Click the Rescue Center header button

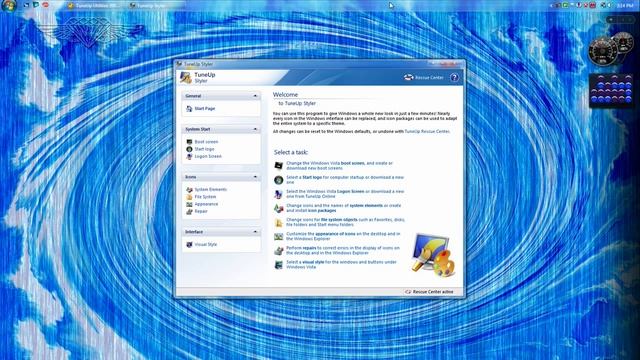coord(424,77)
